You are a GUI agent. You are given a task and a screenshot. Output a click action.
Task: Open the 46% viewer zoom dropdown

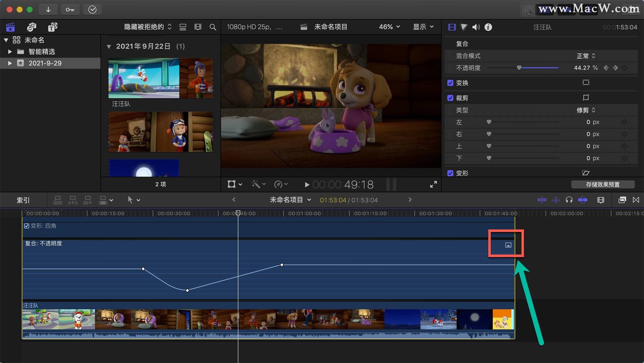coord(389,27)
